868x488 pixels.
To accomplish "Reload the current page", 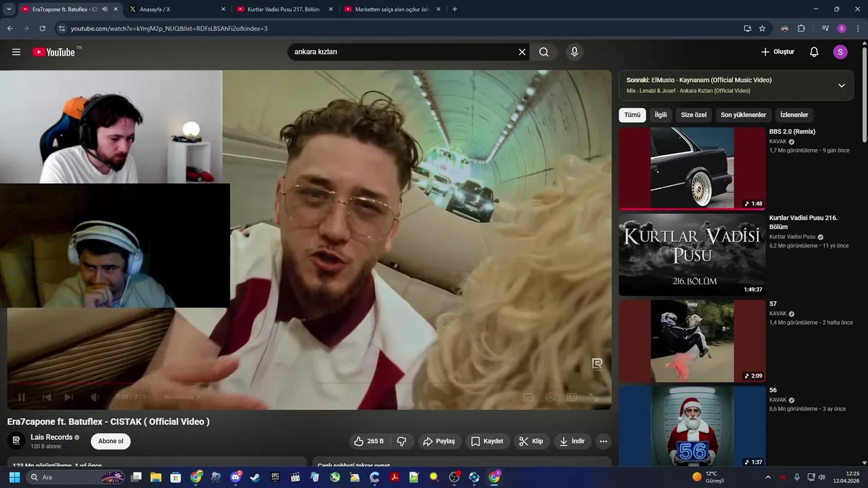I will pos(42,28).
